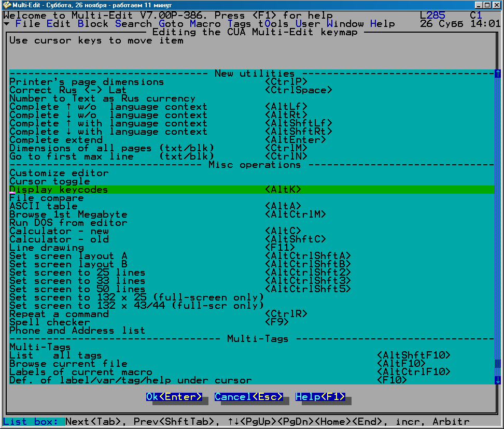Select "List all tags" item

251,356
